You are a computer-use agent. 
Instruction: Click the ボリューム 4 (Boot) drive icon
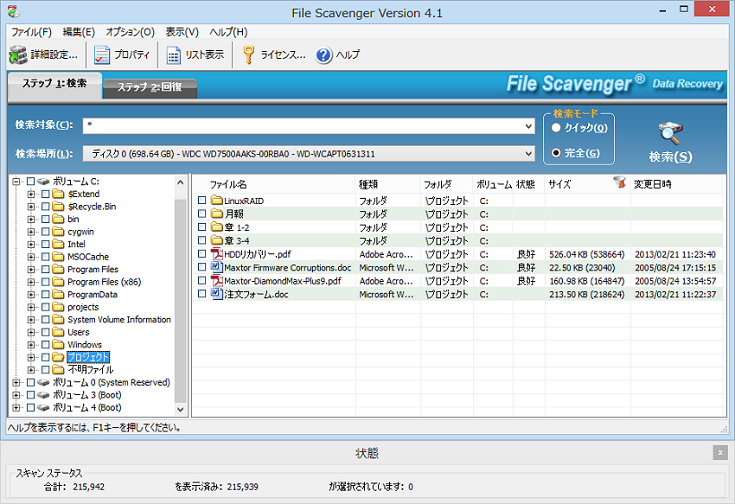[44, 408]
